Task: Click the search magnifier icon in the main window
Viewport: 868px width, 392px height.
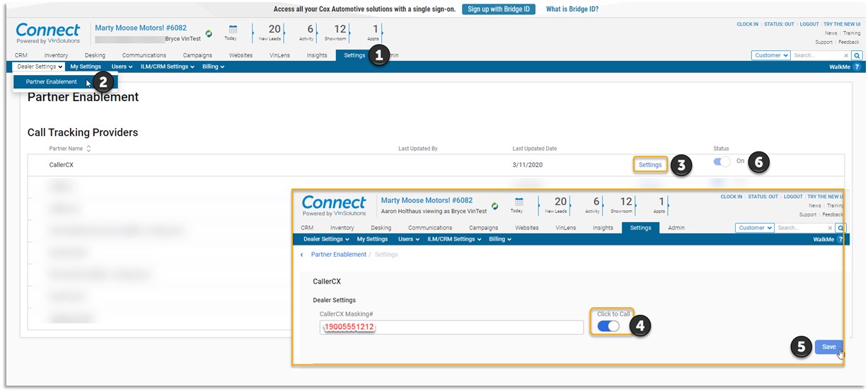Action: pos(856,55)
